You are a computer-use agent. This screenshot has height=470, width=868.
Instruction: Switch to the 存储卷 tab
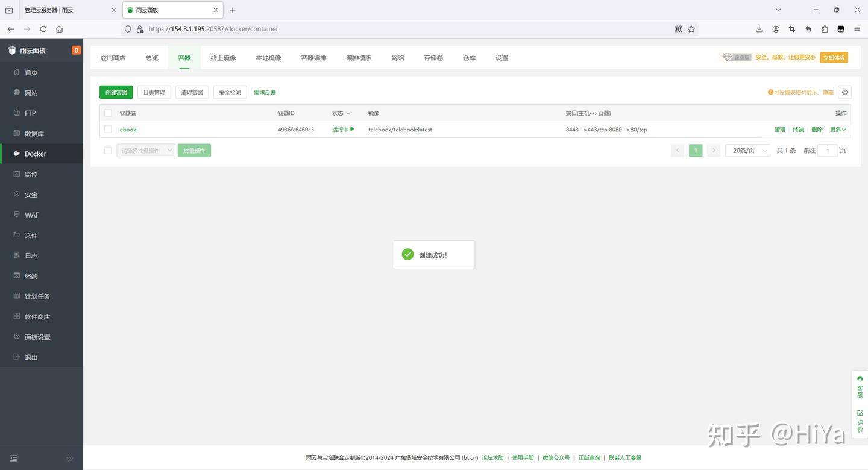pos(433,58)
